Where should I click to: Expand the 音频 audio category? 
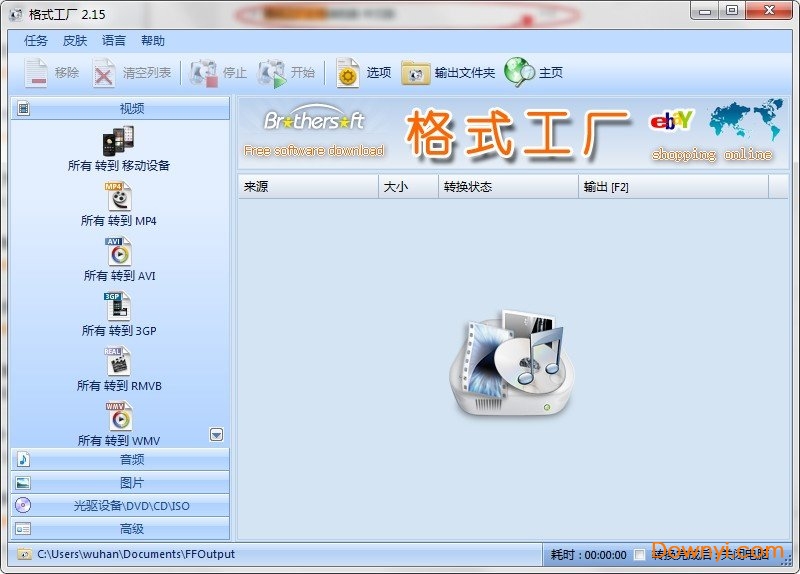click(120, 459)
